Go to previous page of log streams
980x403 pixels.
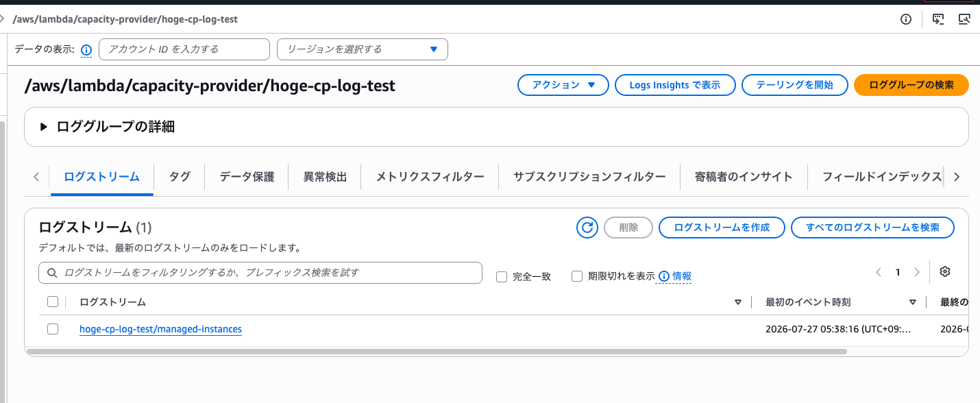coord(879,272)
